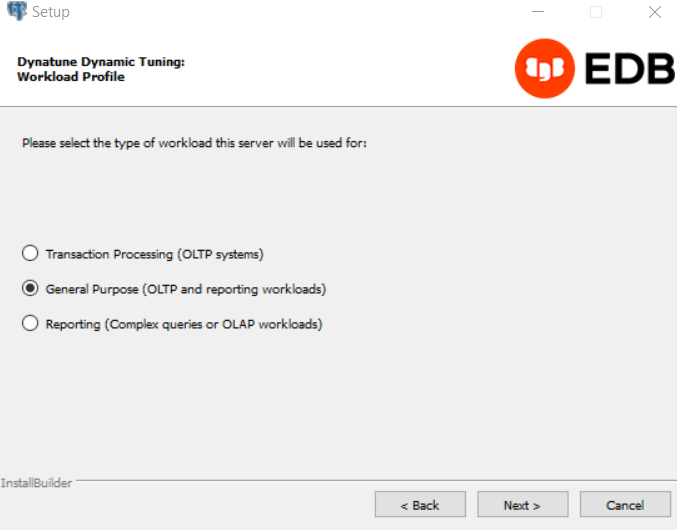The height and width of the screenshot is (530, 677).
Task: Click the 'Setup' window title text
Action: pos(51,12)
